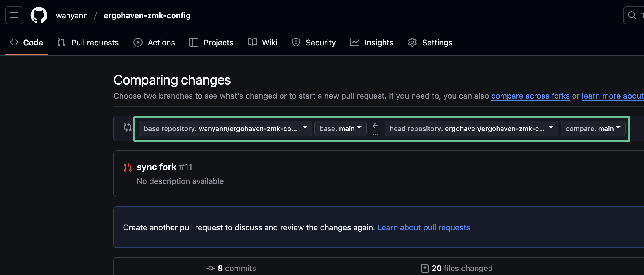Open Learn about pull requests link
644x275 pixels.
(424, 227)
